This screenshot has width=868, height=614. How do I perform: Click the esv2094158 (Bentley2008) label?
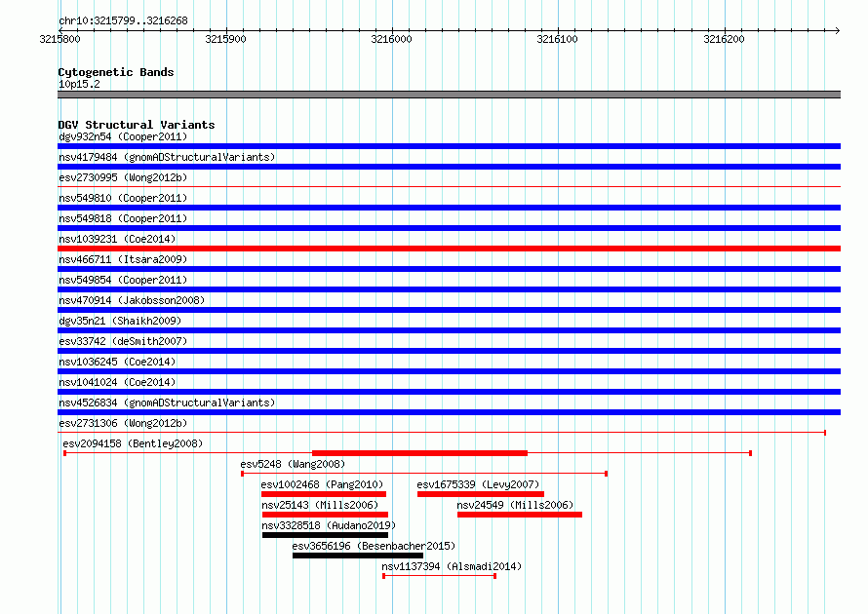coord(133,443)
